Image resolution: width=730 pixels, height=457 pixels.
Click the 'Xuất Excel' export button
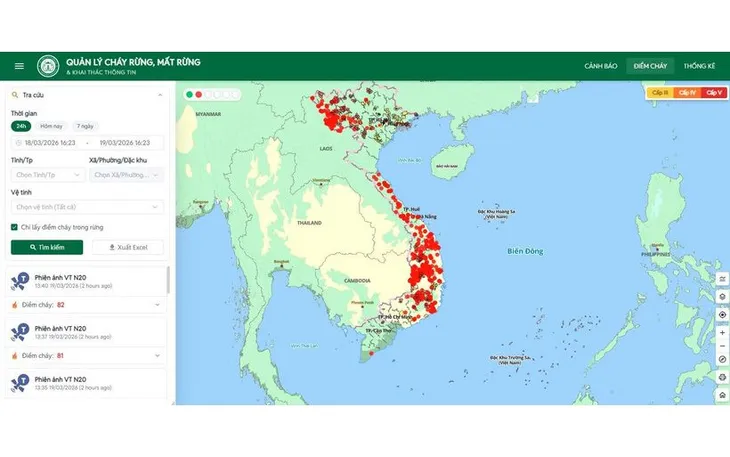(127, 247)
